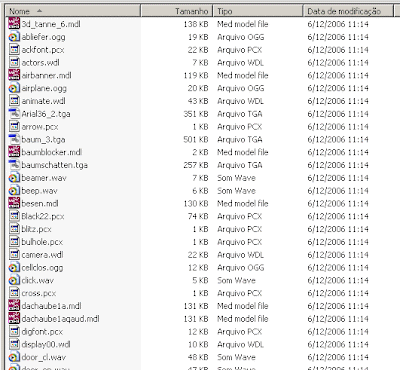Select the airplane.ogg file name
400x370 pixels.
coord(44,89)
